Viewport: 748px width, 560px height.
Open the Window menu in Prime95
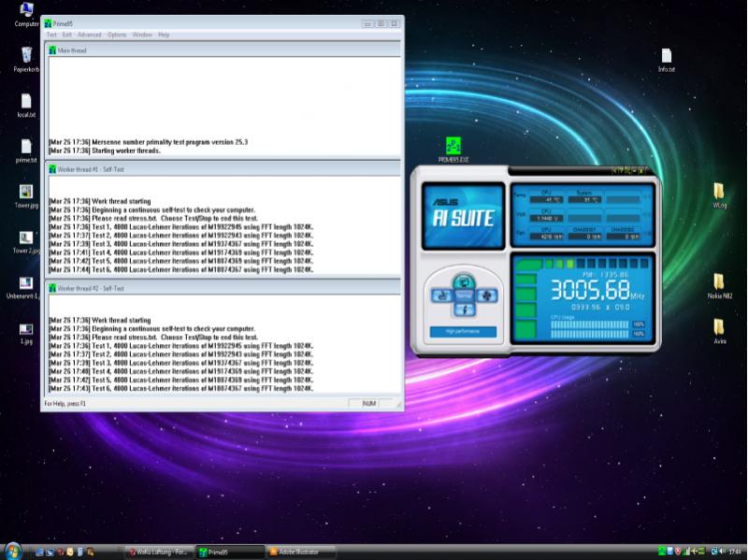pos(142,35)
